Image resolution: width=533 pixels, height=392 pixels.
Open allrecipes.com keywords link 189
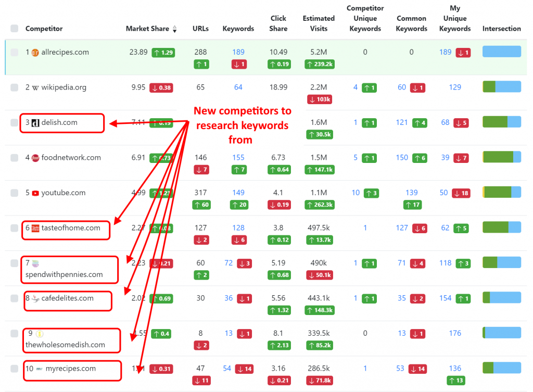[x=238, y=52]
